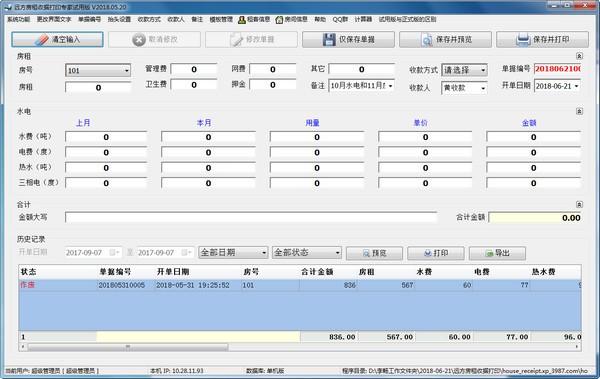This screenshot has width=600, height=379.
Task: Open the 全部日期 filter dropdown
Action: pyautogui.click(x=233, y=253)
